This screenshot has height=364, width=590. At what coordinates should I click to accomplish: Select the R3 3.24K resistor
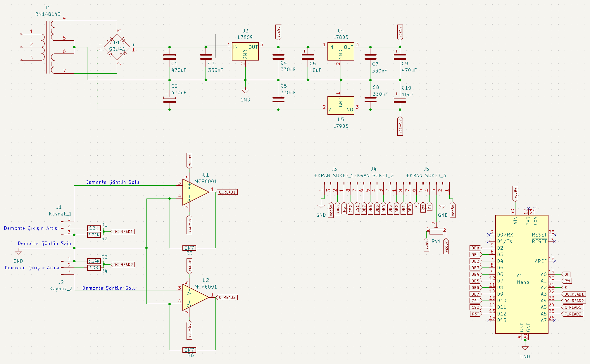(94, 261)
